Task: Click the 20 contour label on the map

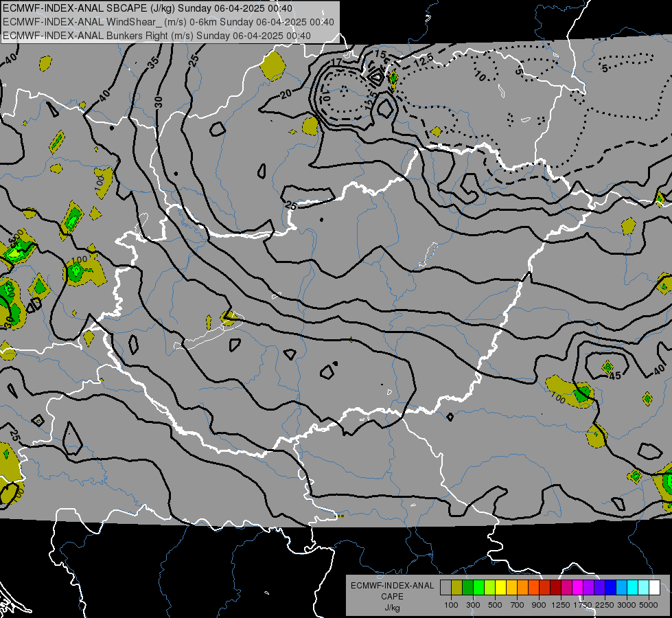Action: [286, 93]
